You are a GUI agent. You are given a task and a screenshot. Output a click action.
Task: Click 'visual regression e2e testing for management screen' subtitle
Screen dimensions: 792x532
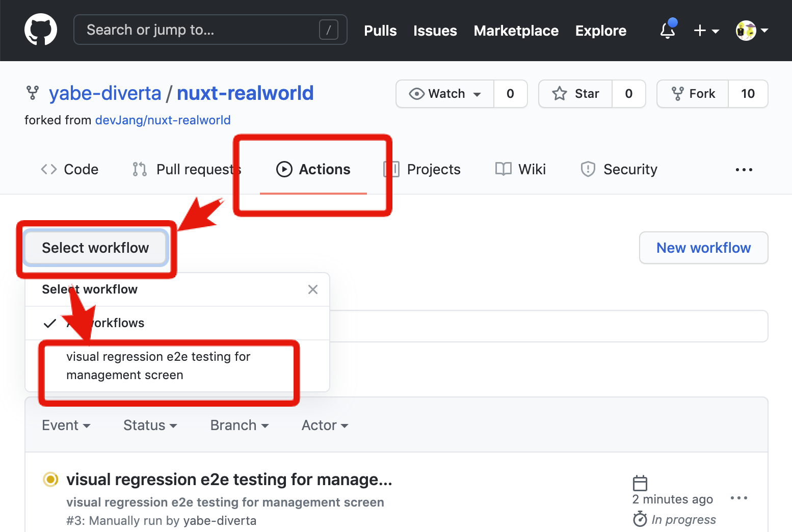pyautogui.click(x=225, y=502)
